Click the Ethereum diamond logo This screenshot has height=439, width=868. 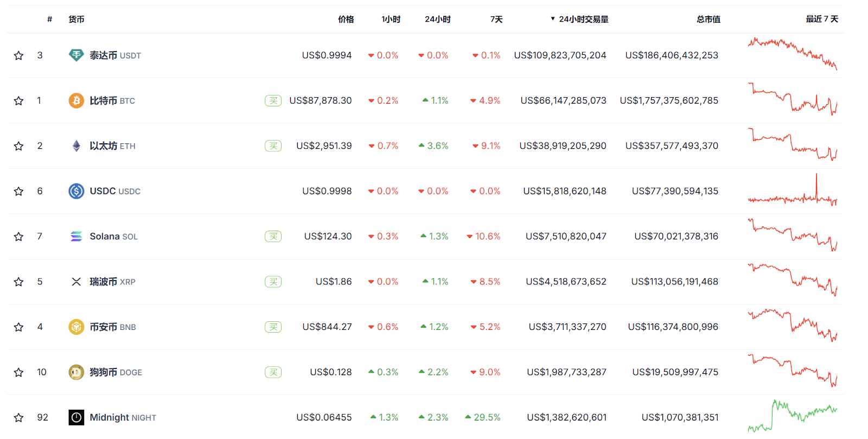(x=76, y=146)
